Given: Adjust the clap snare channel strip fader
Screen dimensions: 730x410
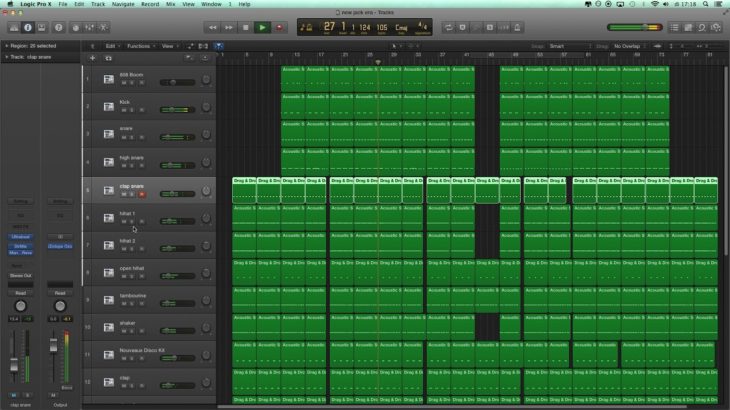Looking at the screenshot, I should click(x=14, y=366).
